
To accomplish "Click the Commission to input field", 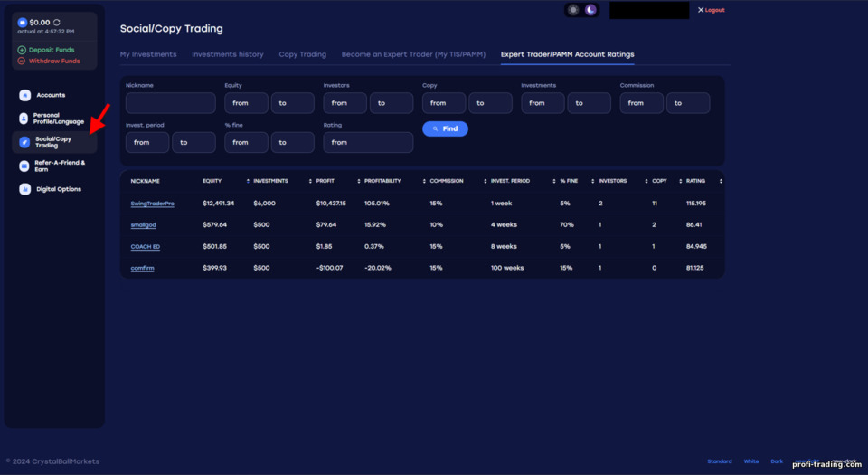I will tap(688, 103).
